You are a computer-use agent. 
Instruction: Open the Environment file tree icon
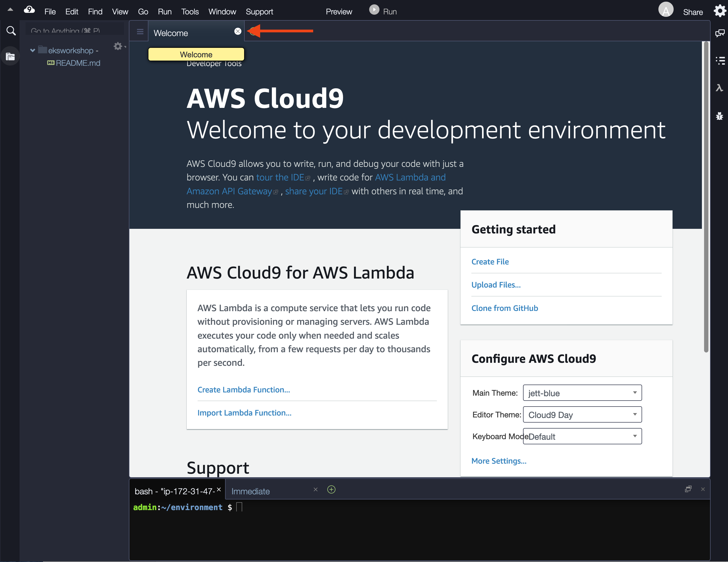(x=10, y=57)
